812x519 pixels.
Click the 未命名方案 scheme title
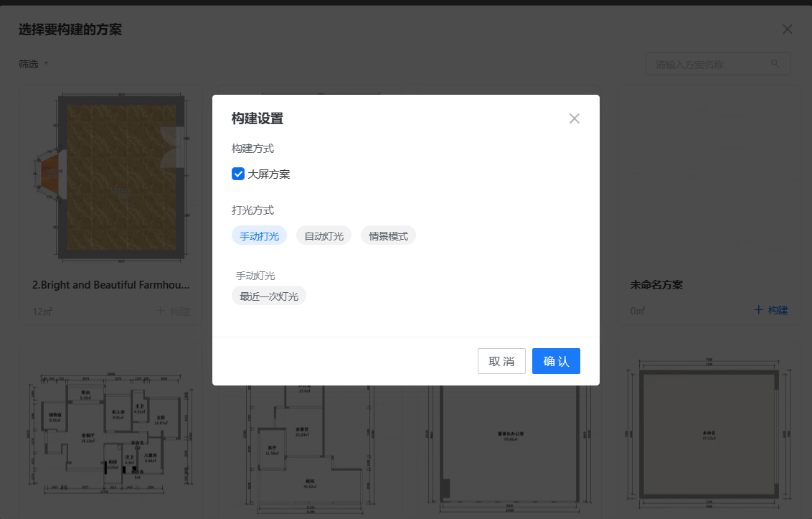[656, 285]
